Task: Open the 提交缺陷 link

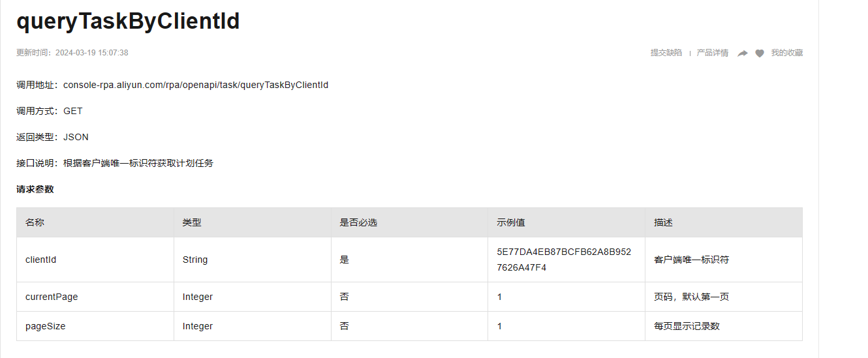Action: [666, 53]
